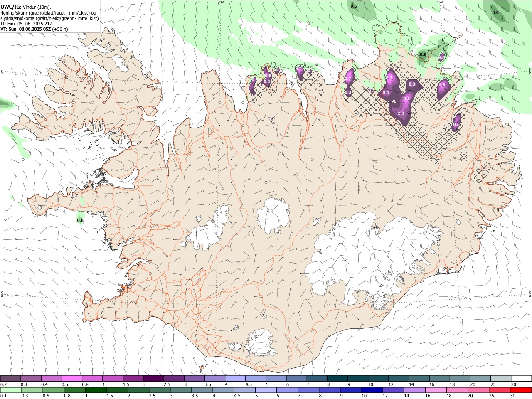
Task: Select light grey 25 swatch in upper legend
Action: 501,378
